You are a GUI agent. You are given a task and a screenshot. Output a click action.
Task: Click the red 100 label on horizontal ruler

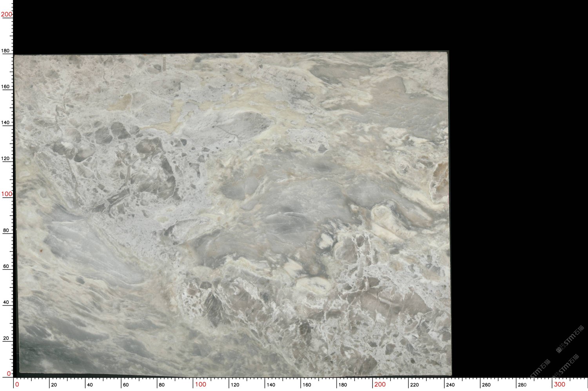click(200, 384)
